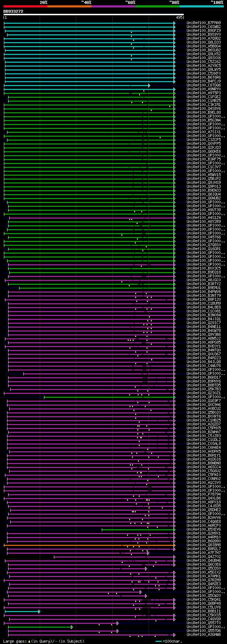Select the UniRef100_Q16GR1 label
The width and height of the screenshot is (227, 644).
[204, 249]
